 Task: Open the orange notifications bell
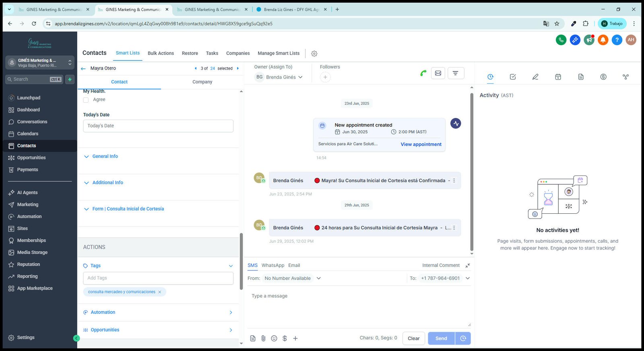pos(603,40)
